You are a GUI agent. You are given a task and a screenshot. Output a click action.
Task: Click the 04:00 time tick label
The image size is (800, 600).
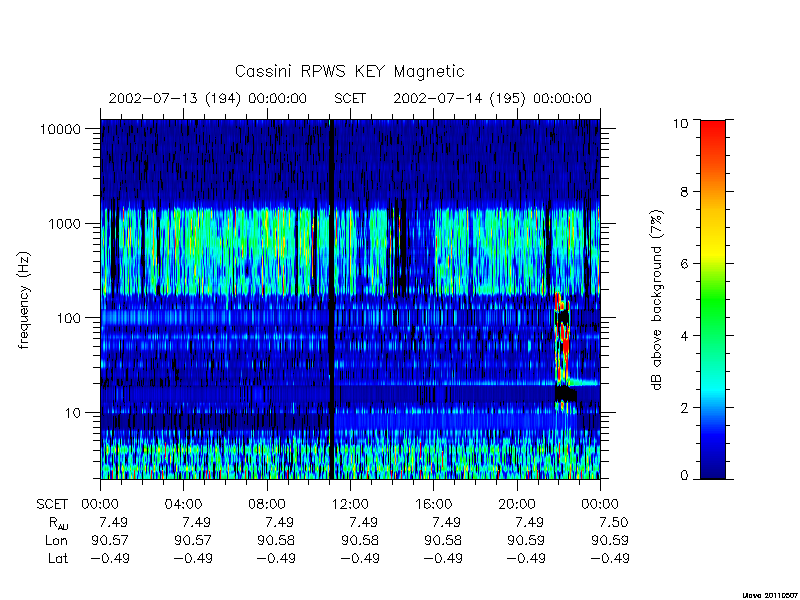point(183,504)
